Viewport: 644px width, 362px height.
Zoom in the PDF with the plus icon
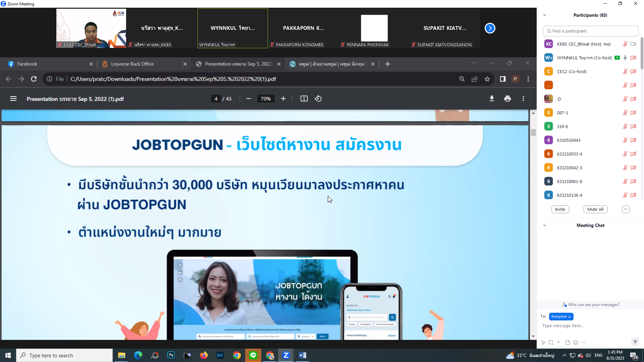(283, 99)
